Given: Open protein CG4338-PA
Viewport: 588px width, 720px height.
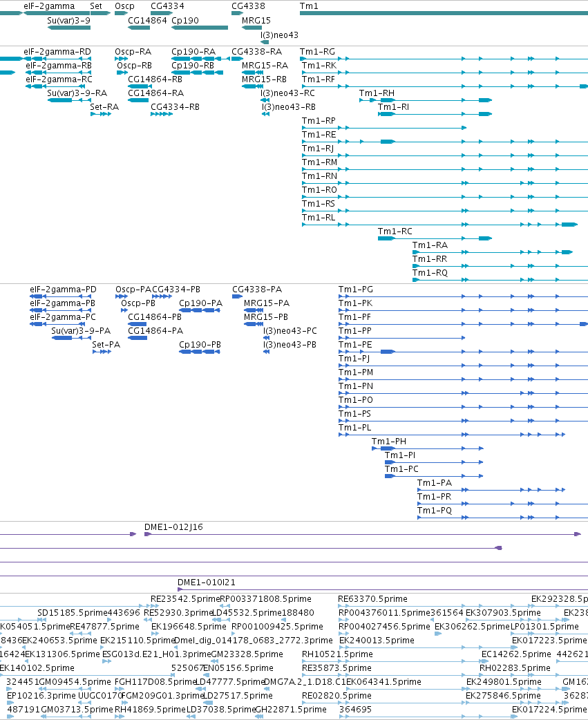Looking at the screenshot, I should (257, 290).
